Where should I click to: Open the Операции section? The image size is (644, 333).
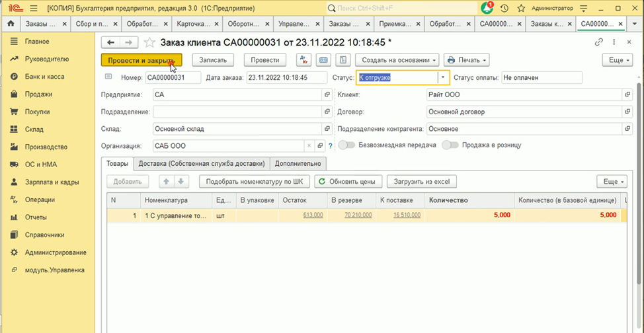tap(40, 200)
